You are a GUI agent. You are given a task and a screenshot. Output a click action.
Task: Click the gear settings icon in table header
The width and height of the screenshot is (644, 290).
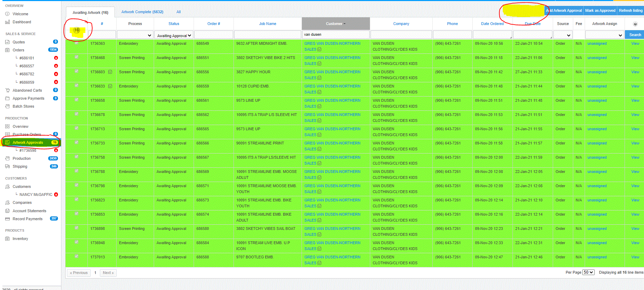click(635, 24)
